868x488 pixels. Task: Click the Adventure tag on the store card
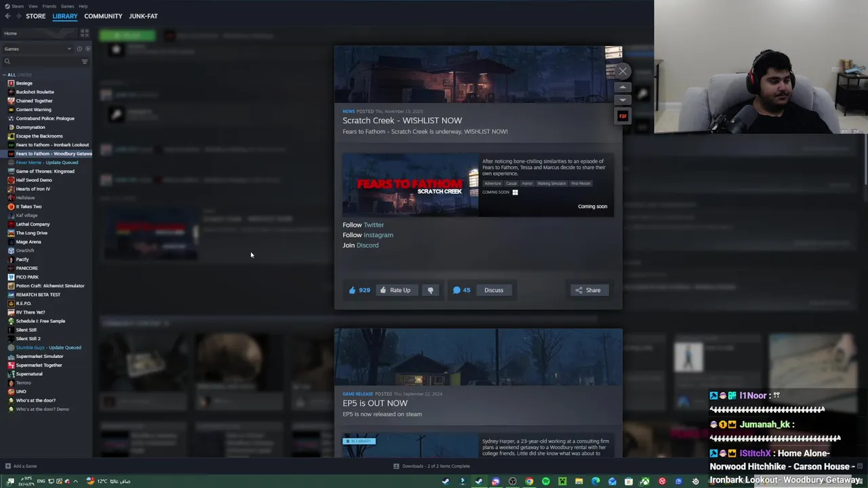coord(493,184)
